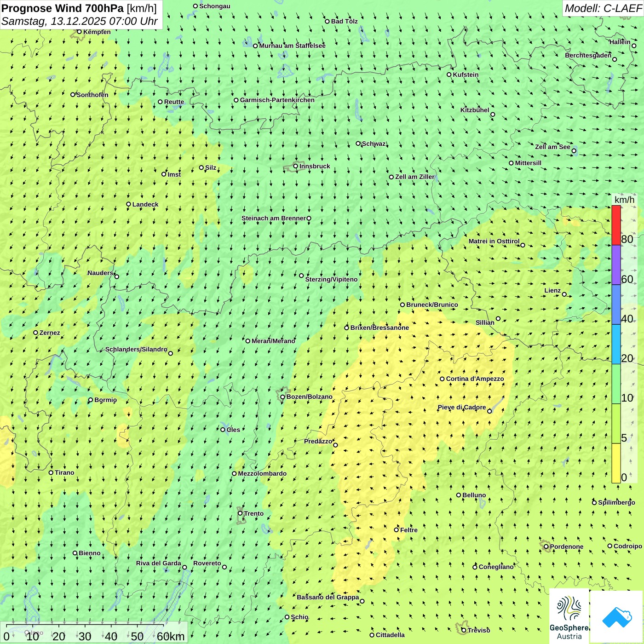
Task: Click the Bormio city label
Action: click(x=105, y=400)
